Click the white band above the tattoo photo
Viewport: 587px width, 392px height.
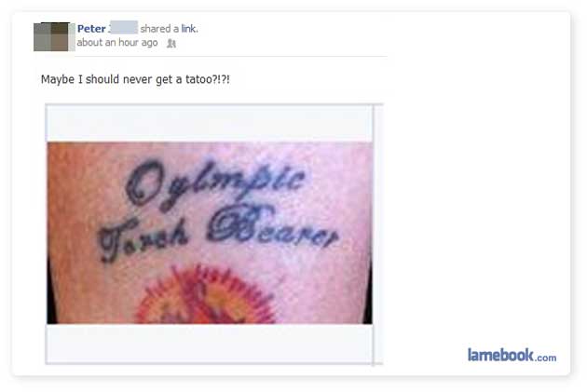(210, 124)
